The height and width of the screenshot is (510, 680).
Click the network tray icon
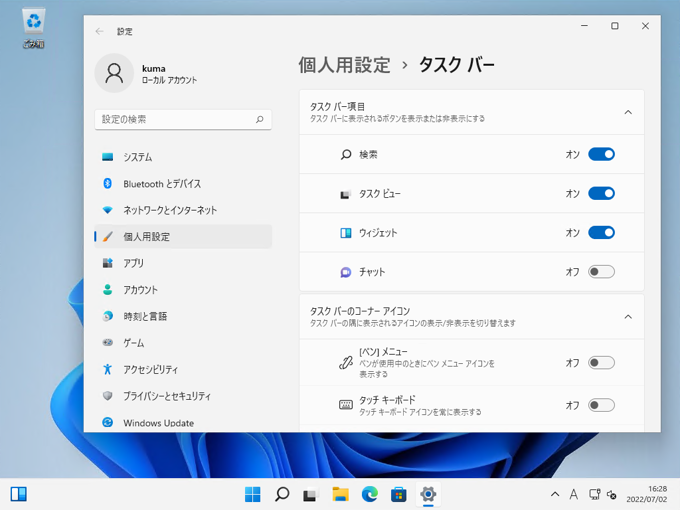tap(594, 494)
